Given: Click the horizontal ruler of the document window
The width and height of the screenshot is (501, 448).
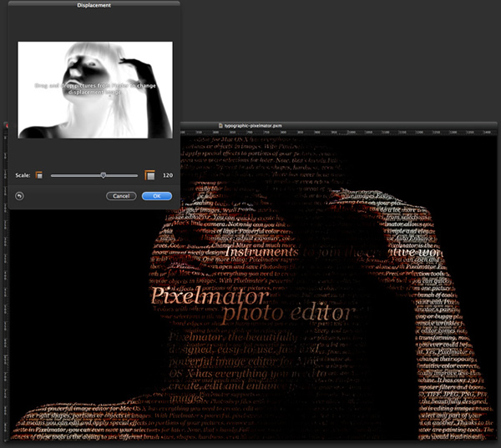Looking at the screenshot, I should coord(339,132).
